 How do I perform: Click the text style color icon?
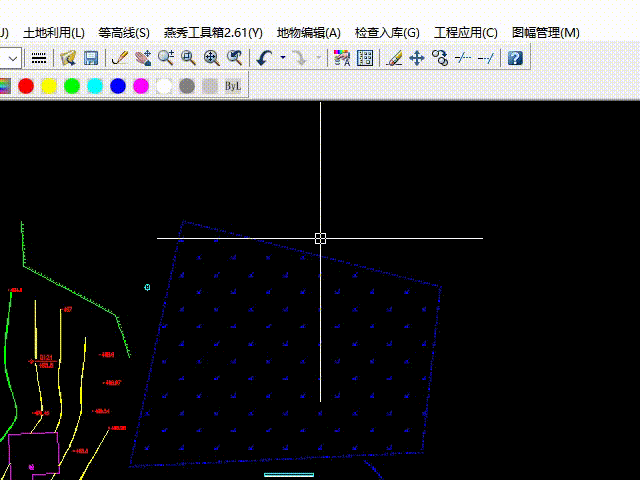tap(342, 58)
